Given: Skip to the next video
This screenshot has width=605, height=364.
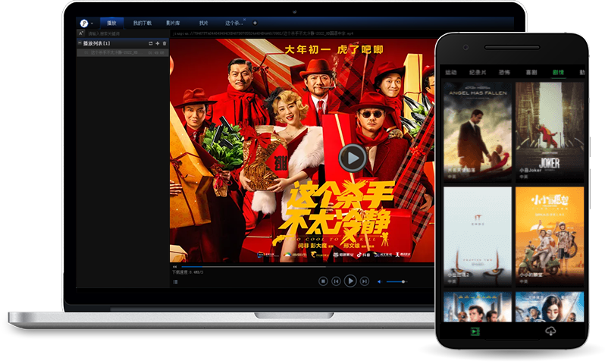Looking at the screenshot, I should pyautogui.click(x=365, y=281).
